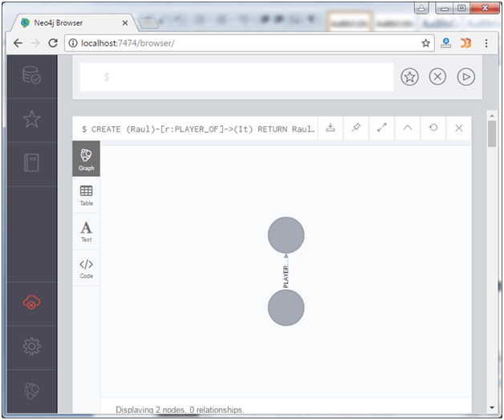Focus the Cypher query editor field
The width and height of the screenshot is (504, 420).
tap(237, 77)
